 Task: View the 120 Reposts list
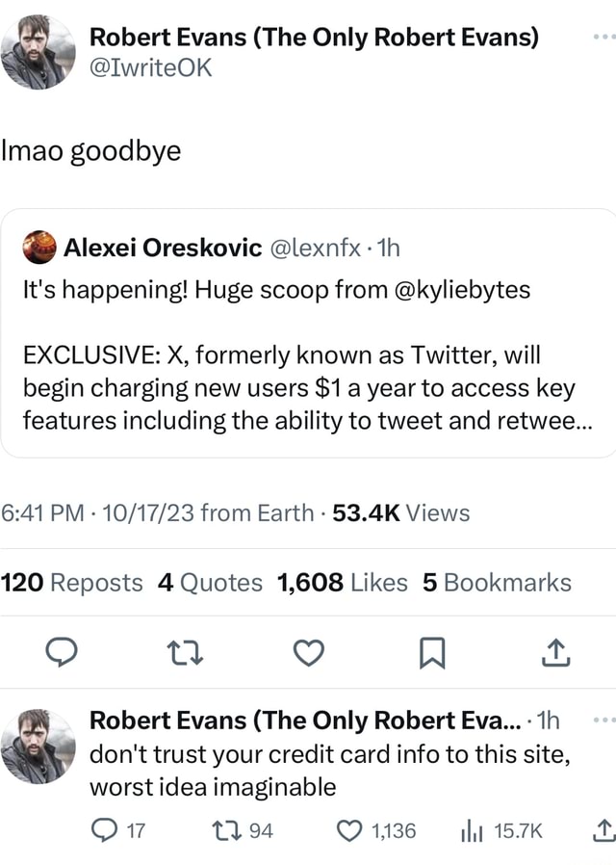point(69,582)
